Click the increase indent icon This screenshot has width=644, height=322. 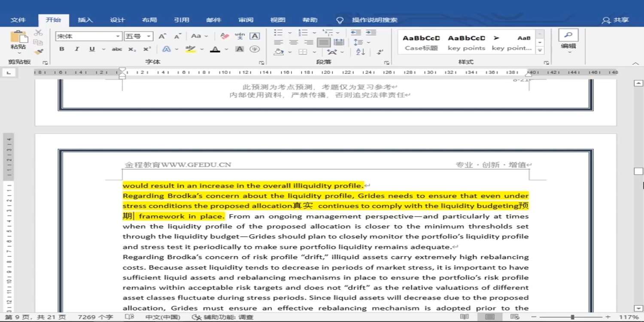pyautogui.click(x=371, y=33)
